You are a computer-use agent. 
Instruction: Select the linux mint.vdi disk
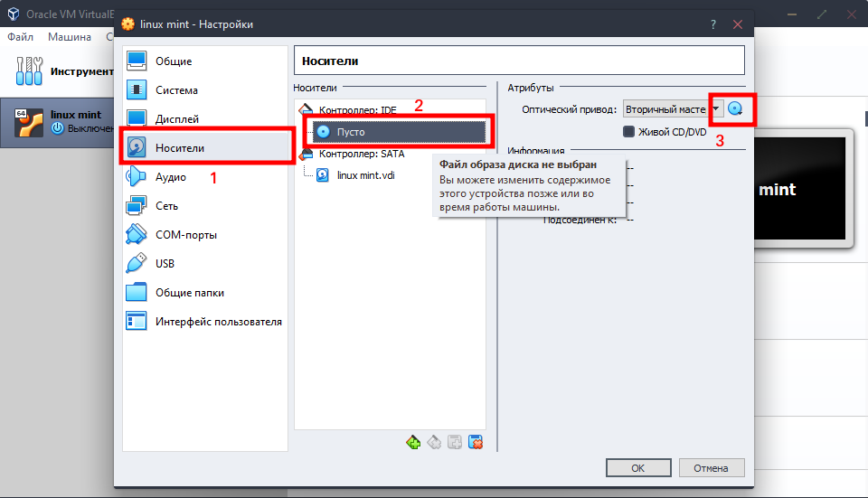[365, 175]
